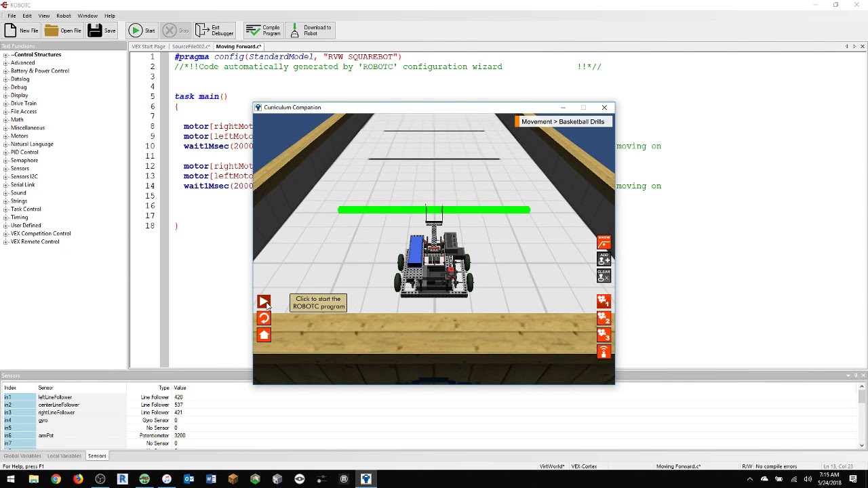The image size is (868, 488).
Task: Expand the Control Structures tree node
Action: tap(5, 55)
